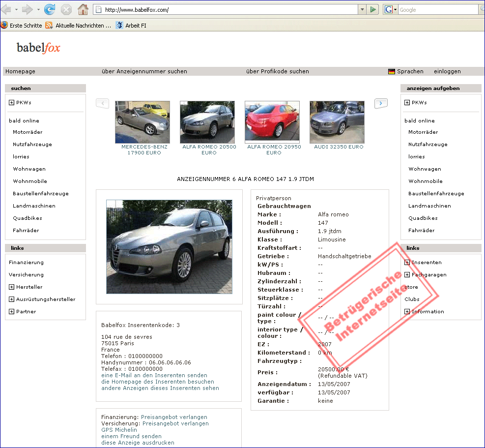
Task: Click the Audi 32350 Euro thumbnail
Action: pos(337,122)
